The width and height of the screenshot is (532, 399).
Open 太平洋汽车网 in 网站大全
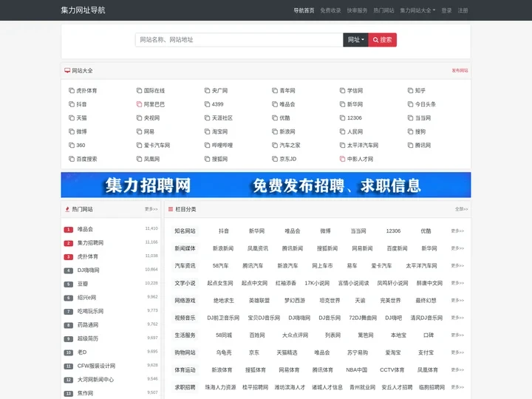363,146
